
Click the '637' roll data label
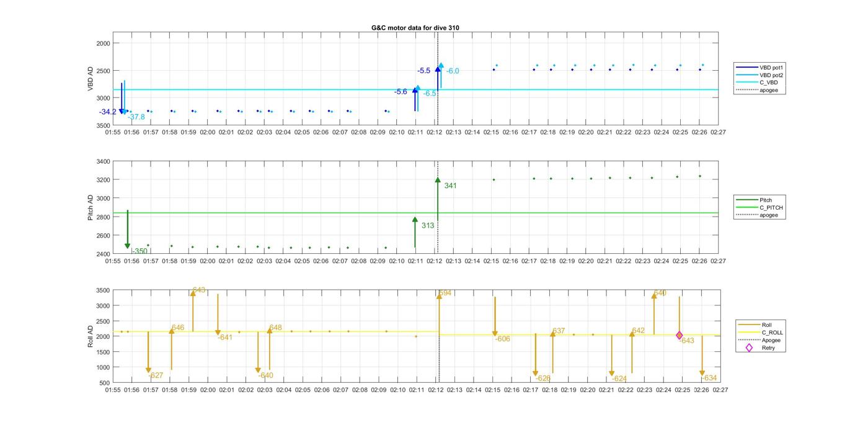559,331
